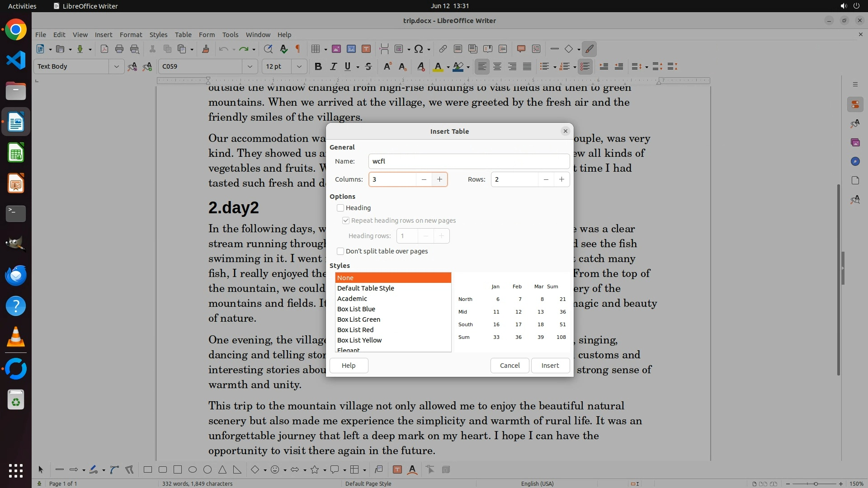Click the Bold formatting icon
The height and width of the screenshot is (488, 868).
318,66
